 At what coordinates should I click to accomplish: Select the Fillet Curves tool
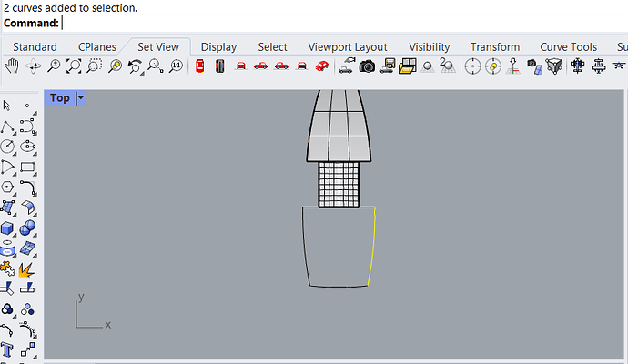(x=28, y=187)
